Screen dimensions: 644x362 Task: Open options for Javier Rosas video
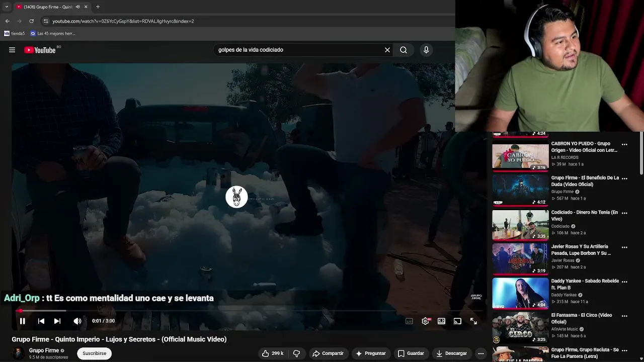[x=624, y=247]
